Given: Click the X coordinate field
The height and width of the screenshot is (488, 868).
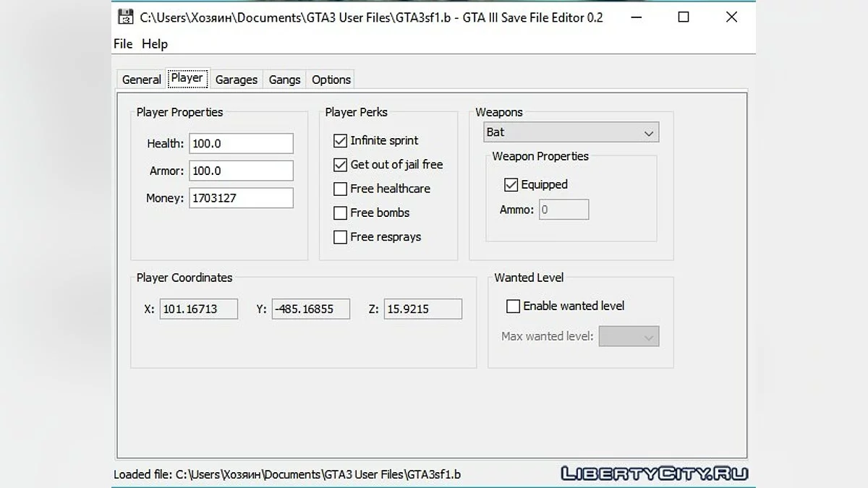Looking at the screenshot, I should pos(199,309).
